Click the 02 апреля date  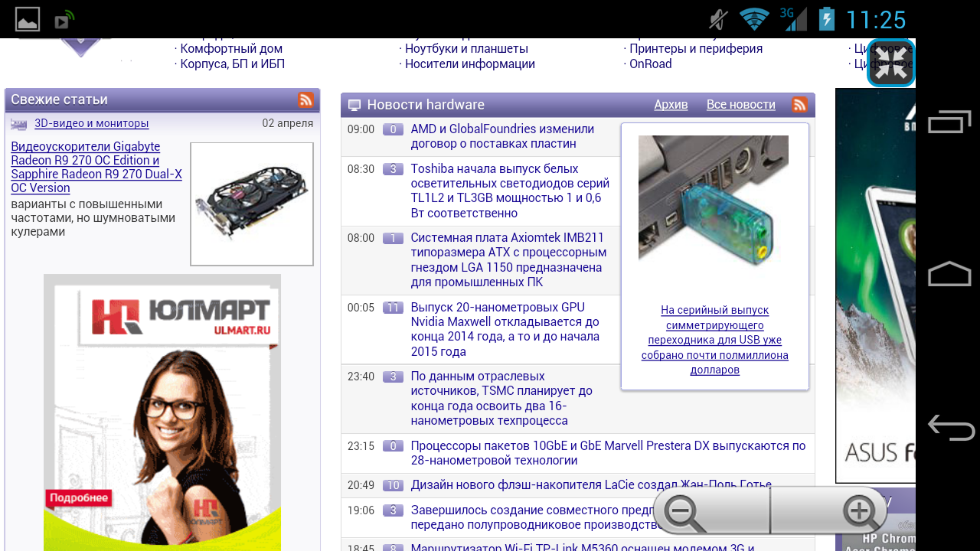tap(287, 123)
